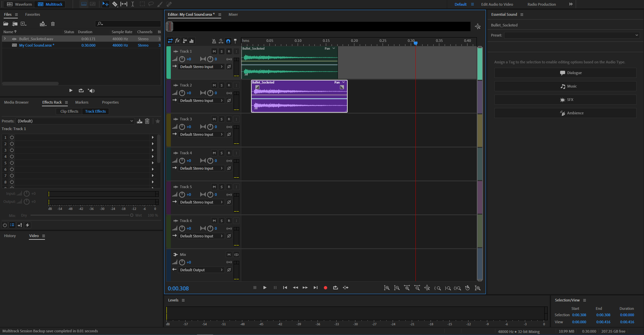Stop playback in the transport
The image size is (644, 335).
[255, 288]
